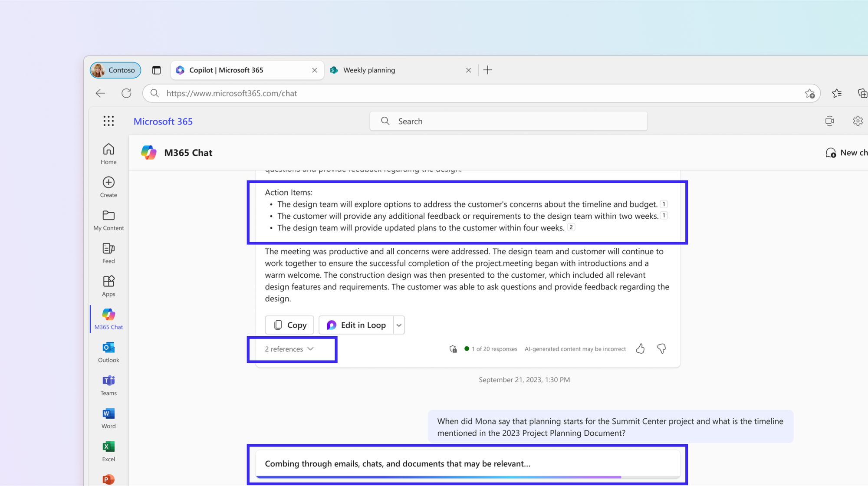Open the app launcher waffle icon

tap(108, 121)
